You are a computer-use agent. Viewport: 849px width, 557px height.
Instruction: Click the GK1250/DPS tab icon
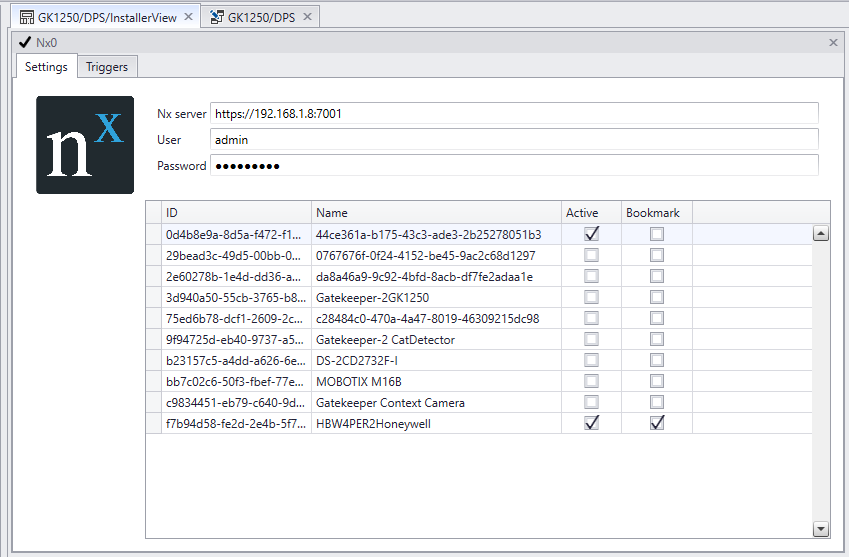click(x=217, y=17)
